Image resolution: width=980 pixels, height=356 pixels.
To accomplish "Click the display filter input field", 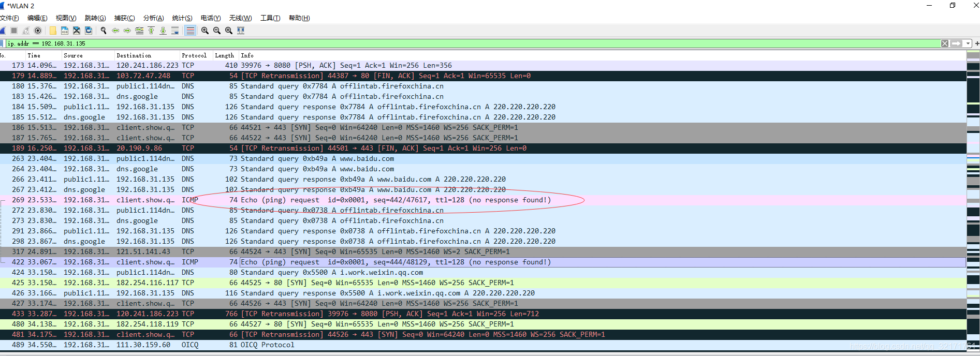I will [x=473, y=43].
